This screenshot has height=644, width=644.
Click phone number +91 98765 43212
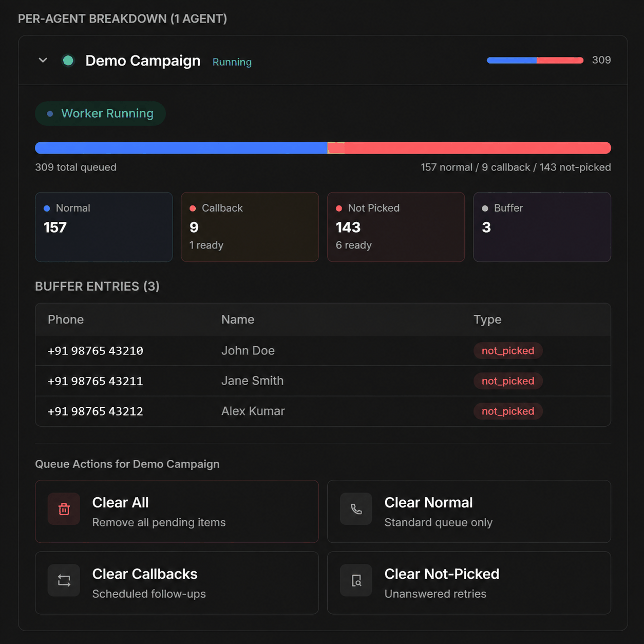tap(96, 411)
